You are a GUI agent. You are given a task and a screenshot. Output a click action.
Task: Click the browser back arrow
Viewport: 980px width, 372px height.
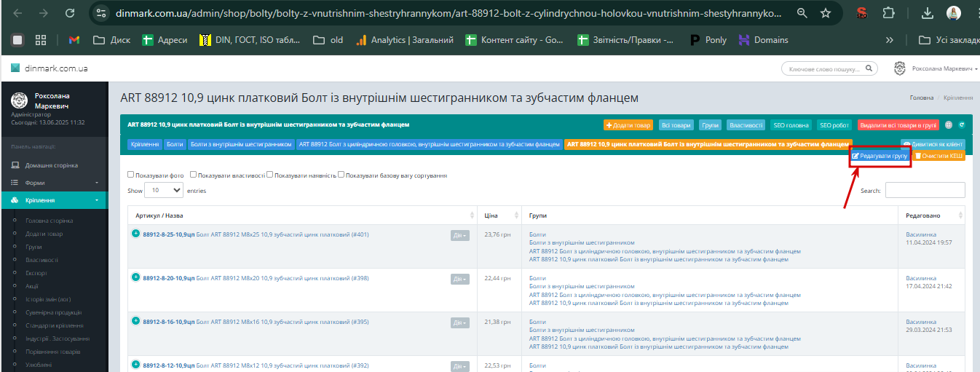coord(18,13)
